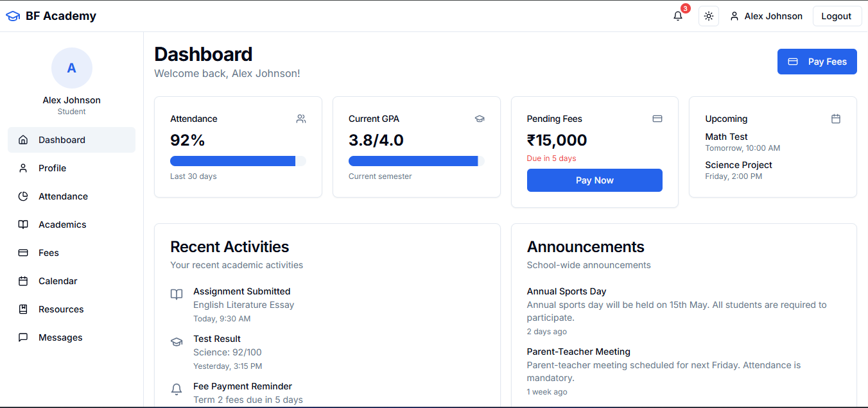Click the graduation cap icon on GPA card

click(480, 119)
